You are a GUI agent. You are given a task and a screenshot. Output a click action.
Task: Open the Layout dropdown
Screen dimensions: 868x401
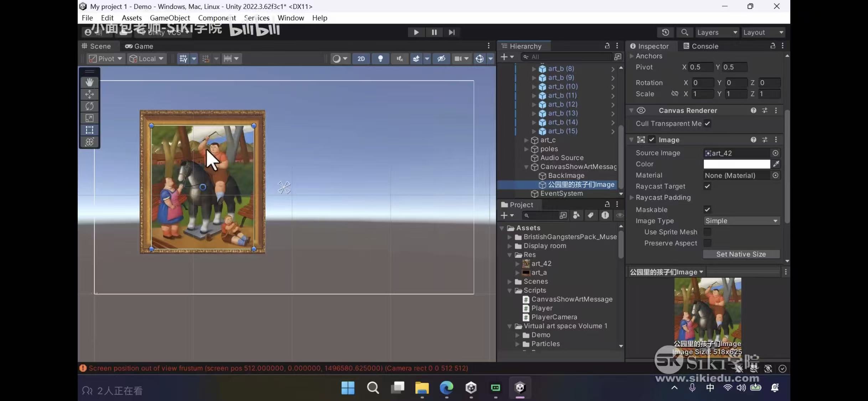(x=763, y=32)
